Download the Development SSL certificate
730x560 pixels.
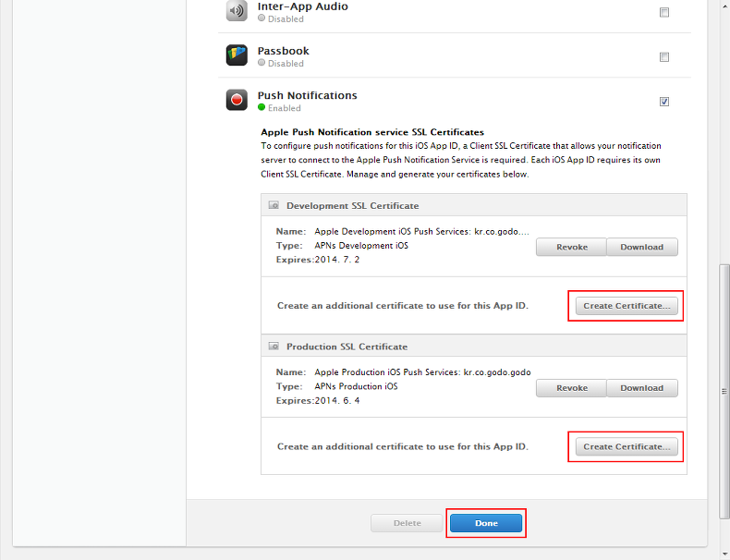coord(642,247)
